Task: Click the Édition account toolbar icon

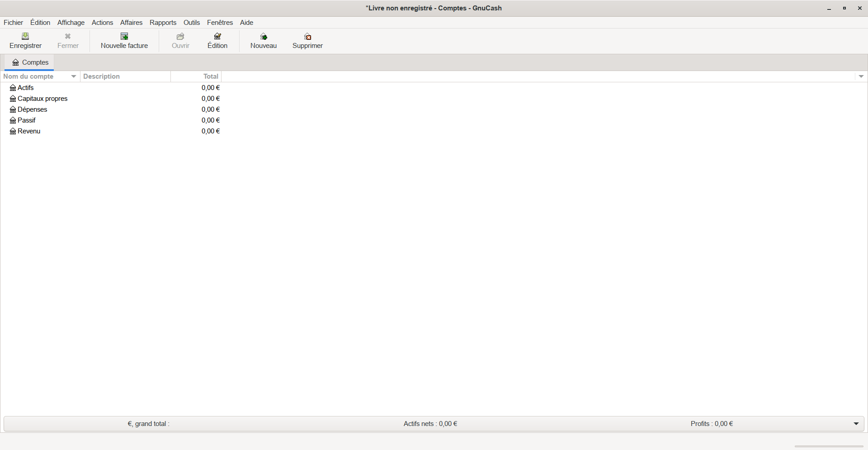Action: pos(217,37)
